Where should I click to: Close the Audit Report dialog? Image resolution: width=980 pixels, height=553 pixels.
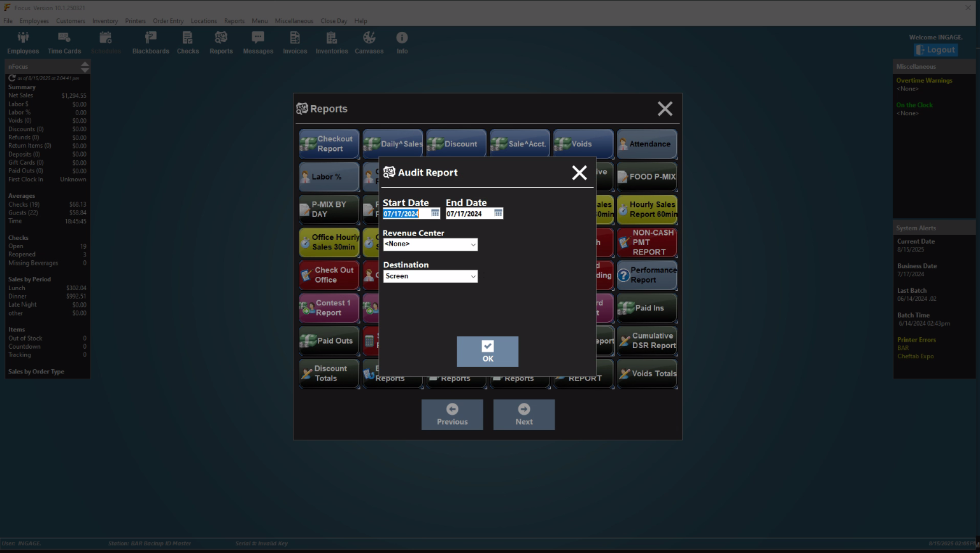coord(579,172)
